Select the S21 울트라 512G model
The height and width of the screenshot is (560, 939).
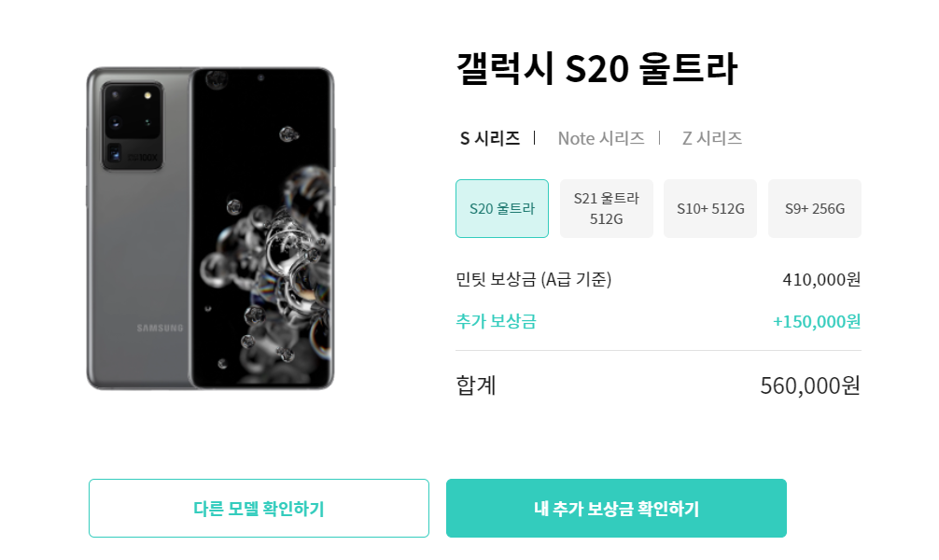click(x=606, y=208)
